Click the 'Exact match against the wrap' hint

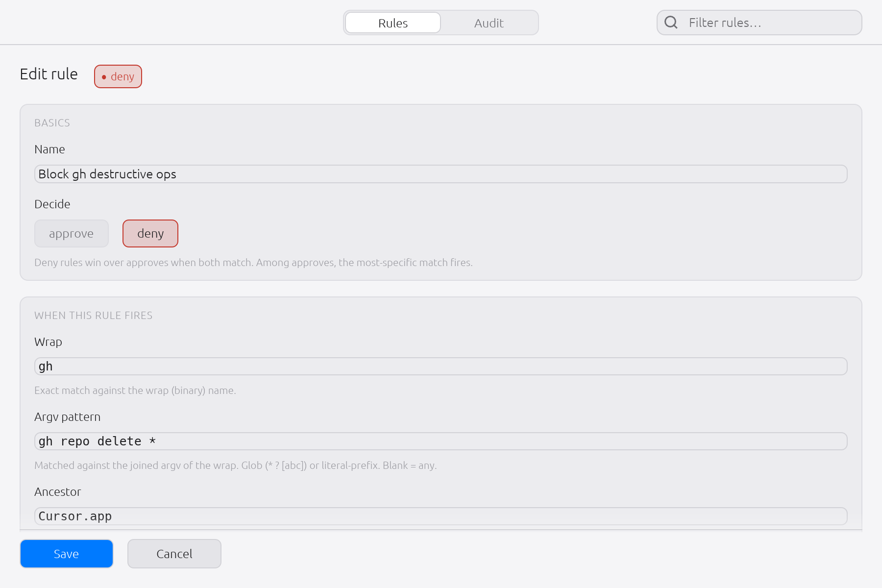(x=135, y=391)
